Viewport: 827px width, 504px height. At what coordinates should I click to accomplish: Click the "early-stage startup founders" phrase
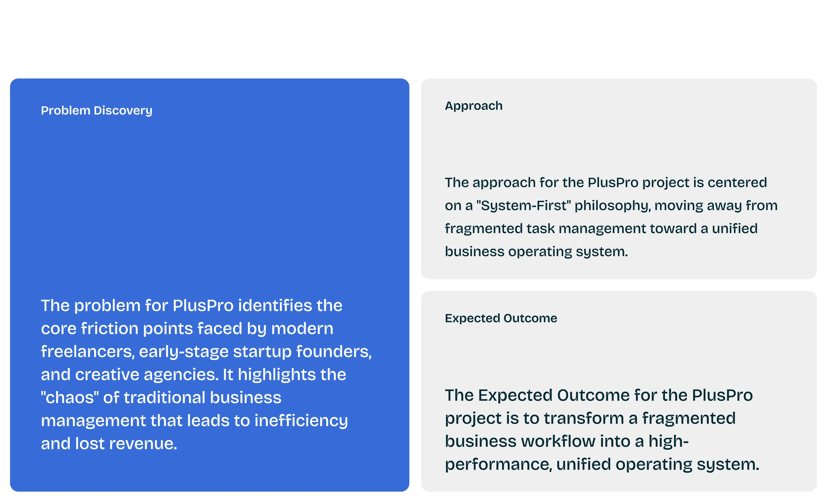click(x=255, y=351)
